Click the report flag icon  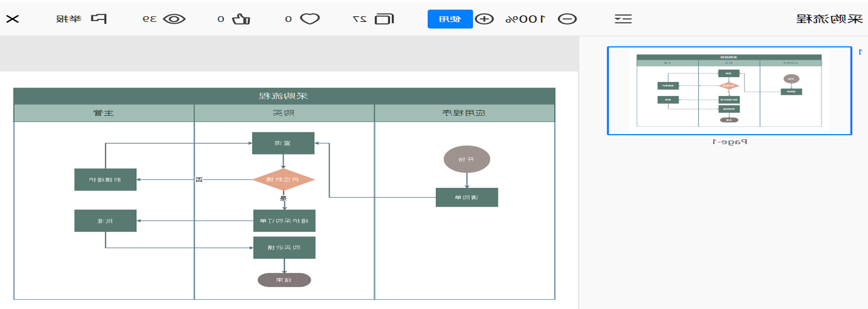pos(99,19)
